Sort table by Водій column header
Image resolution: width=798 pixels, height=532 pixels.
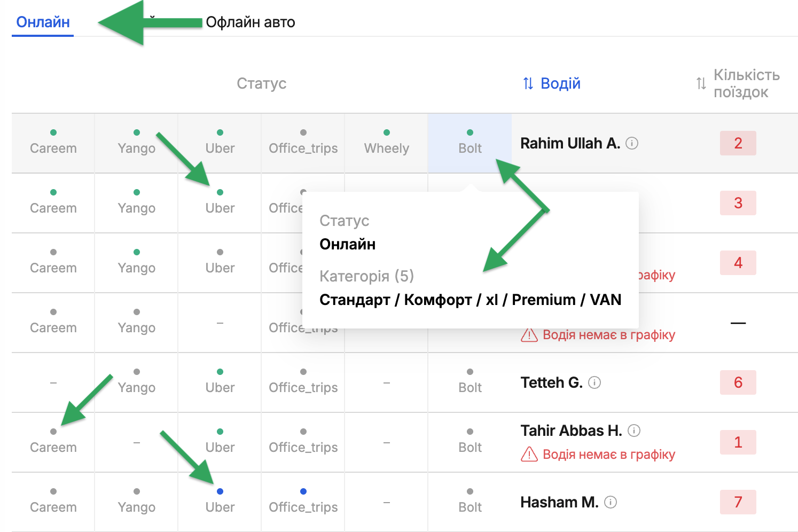[x=560, y=83]
